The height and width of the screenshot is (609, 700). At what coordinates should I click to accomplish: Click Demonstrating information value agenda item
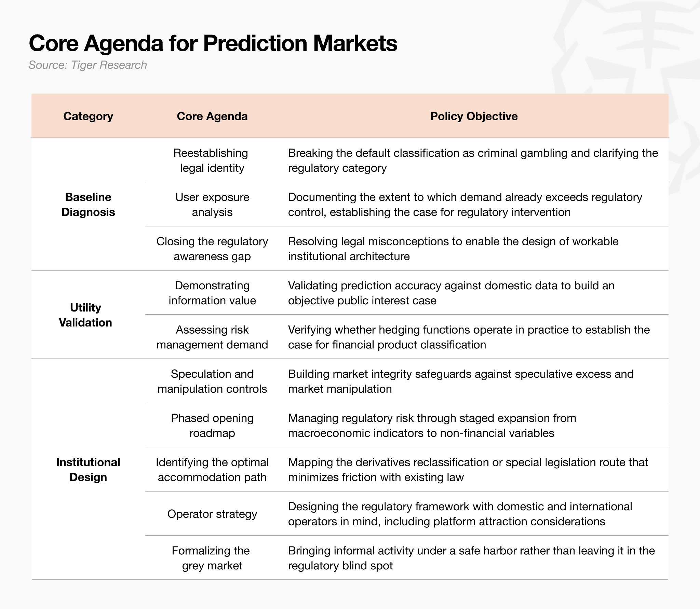[x=212, y=293]
